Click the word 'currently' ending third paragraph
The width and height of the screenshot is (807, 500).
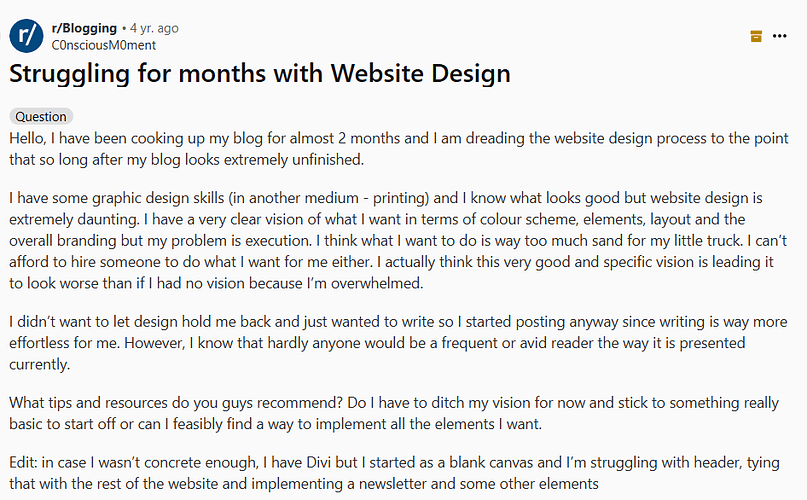point(38,365)
